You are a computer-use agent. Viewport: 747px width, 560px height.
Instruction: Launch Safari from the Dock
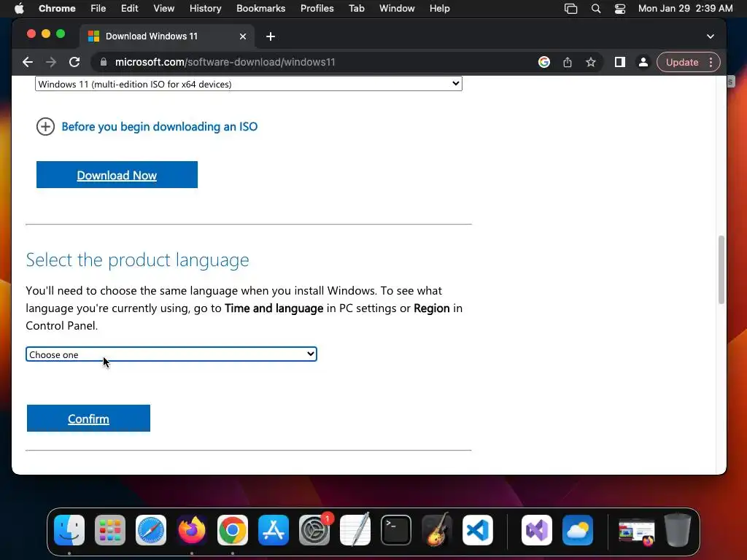pos(151,530)
